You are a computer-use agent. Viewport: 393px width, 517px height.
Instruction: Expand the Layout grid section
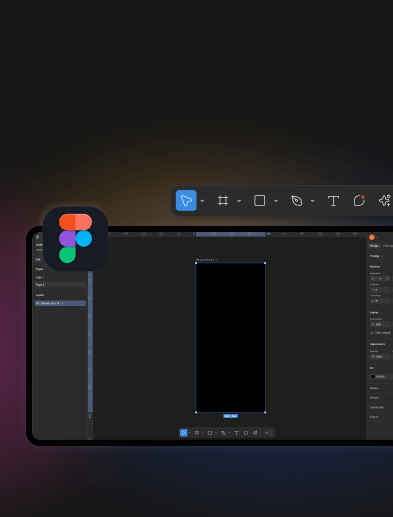tap(377, 407)
